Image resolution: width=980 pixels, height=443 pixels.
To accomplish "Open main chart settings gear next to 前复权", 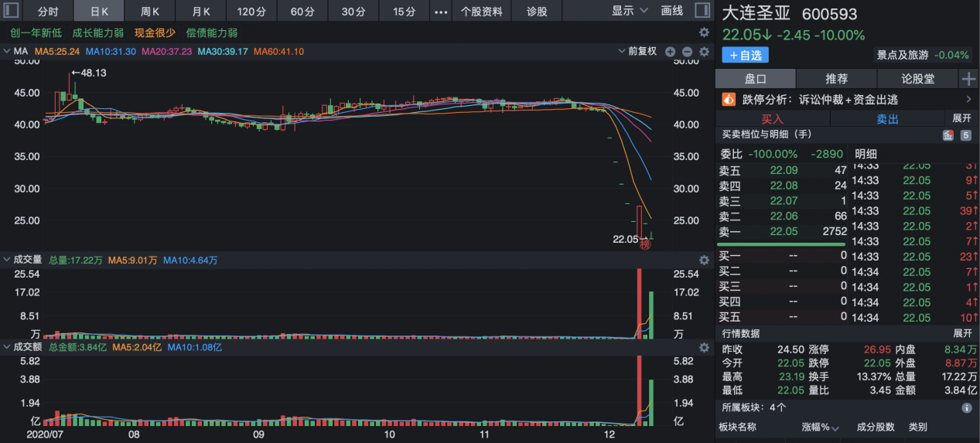I will pos(704,52).
